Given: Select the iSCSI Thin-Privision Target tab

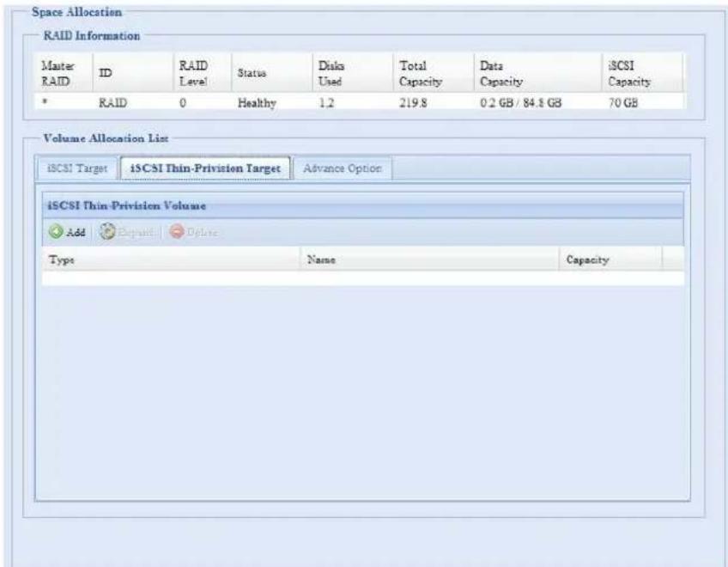Looking at the screenshot, I should 205,168.
